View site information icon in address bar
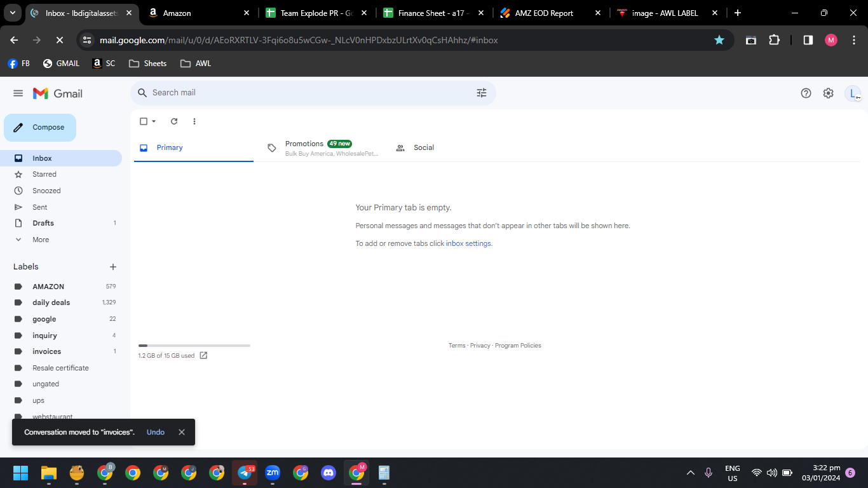Image resolution: width=868 pixels, height=488 pixels. coord(88,40)
